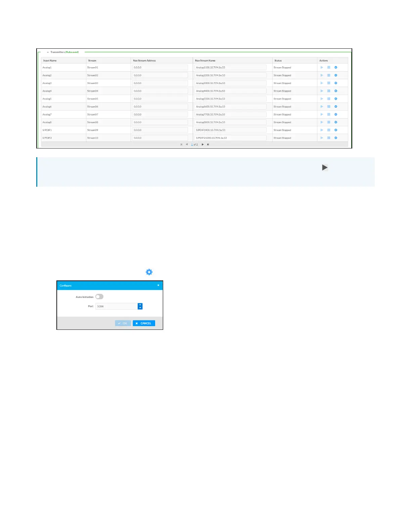Viewport: 411px width, 532px height.
Task: Open configure gear for Analog6 row
Action: (x=336, y=106)
